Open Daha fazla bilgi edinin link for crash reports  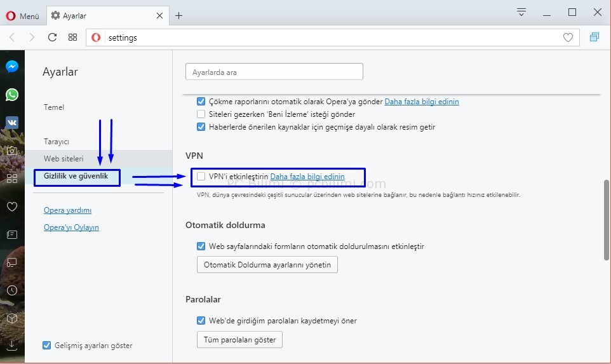pyautogui.click(x=422, y=102)
